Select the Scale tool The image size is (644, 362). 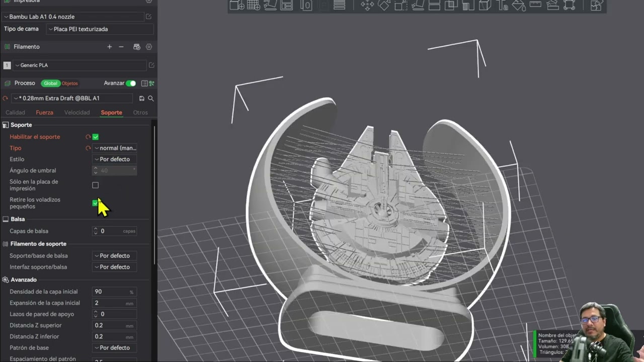click(x=401, y=6)
